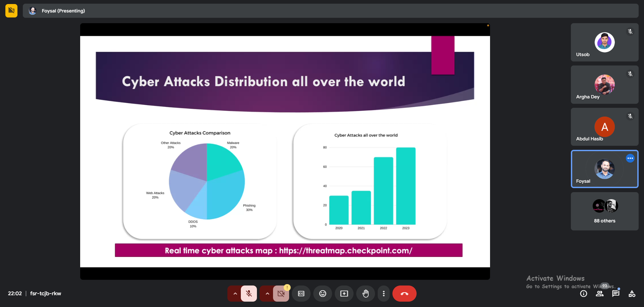Image resolution: width=644 pixels, height=307 pixels.
Task: Open options on Foysal's tile
Action: (630, 158)
